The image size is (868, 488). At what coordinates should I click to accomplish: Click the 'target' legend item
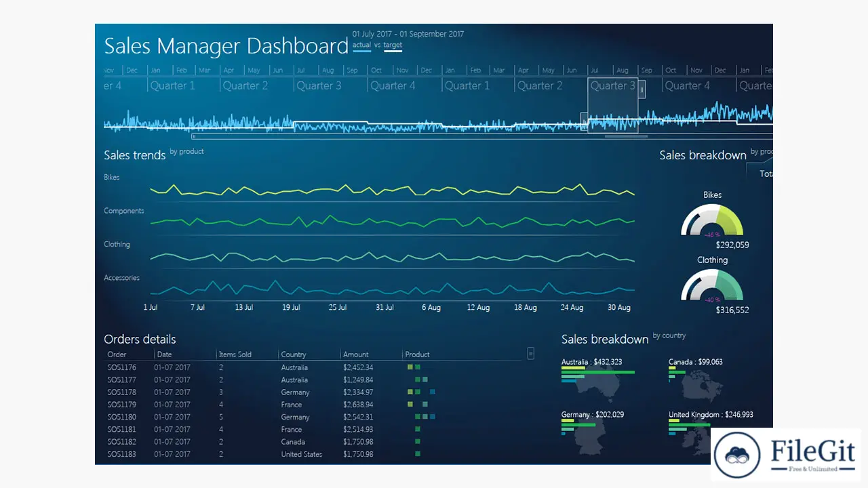tap(393, 45)
